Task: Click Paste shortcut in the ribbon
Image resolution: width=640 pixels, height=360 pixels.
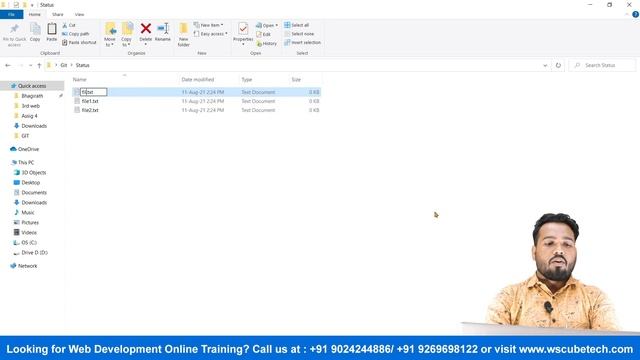Action: click(79, 42)
